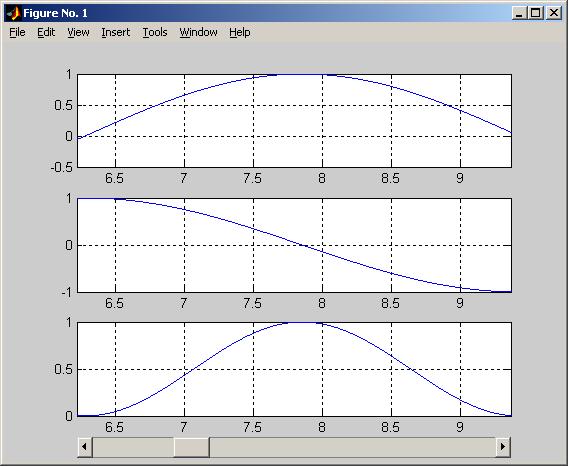The width and height of the screenshot is (568, 466).
Task: Click the MATLAB icon in the title bar
Action: click(x=13, y=13)
